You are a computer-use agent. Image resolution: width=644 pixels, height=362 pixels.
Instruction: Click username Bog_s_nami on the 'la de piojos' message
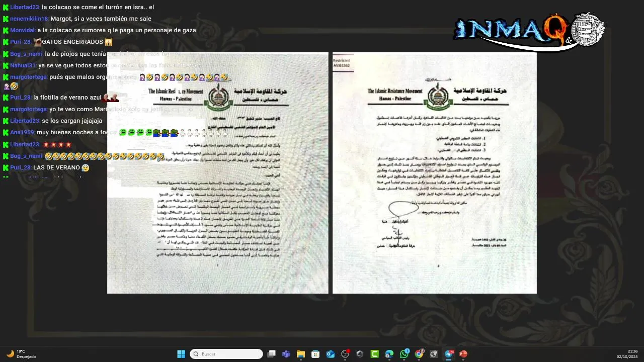coord(26,54)
